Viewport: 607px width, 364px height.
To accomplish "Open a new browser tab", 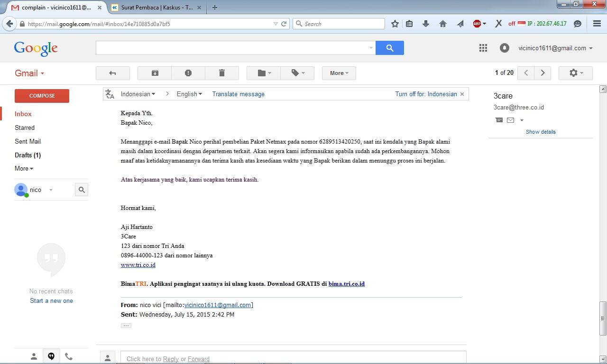I will [215, 8].
